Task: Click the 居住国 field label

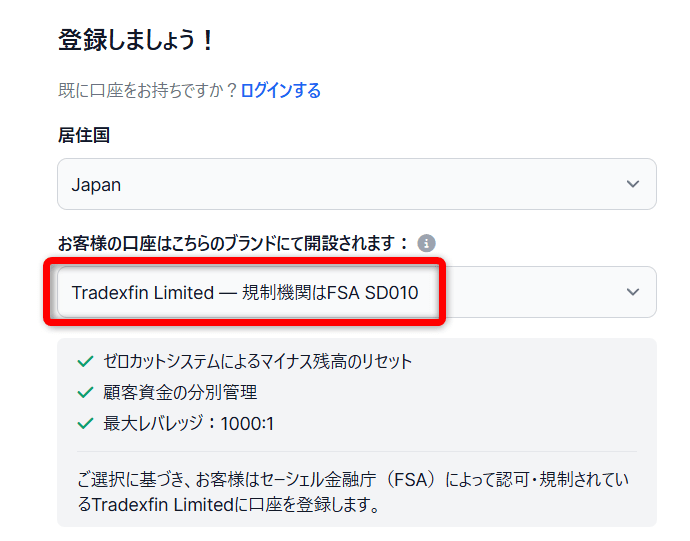Action: tap(84, 135)
